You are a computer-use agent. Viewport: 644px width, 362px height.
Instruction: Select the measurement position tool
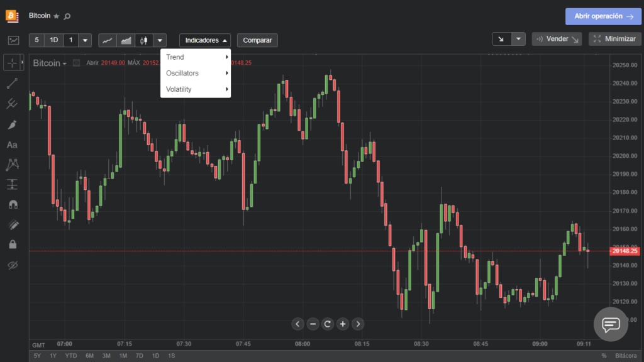13,184
